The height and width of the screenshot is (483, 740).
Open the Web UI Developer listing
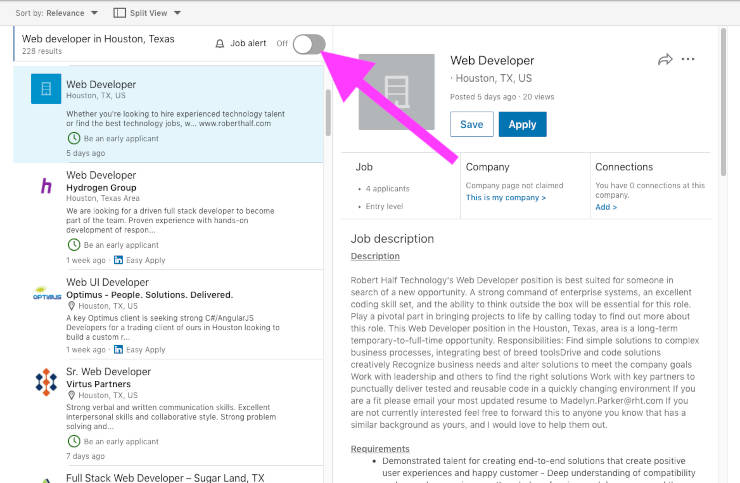pos(107,282)
